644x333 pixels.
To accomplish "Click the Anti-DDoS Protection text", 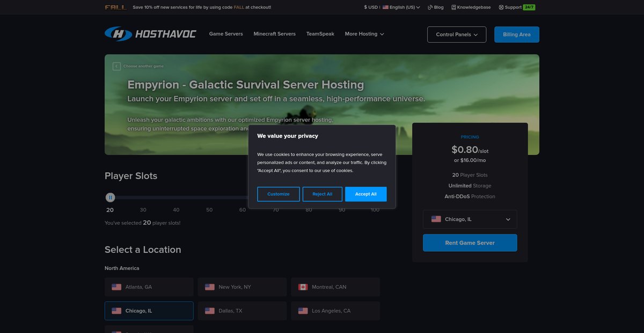I will click(x=470, y=197).
